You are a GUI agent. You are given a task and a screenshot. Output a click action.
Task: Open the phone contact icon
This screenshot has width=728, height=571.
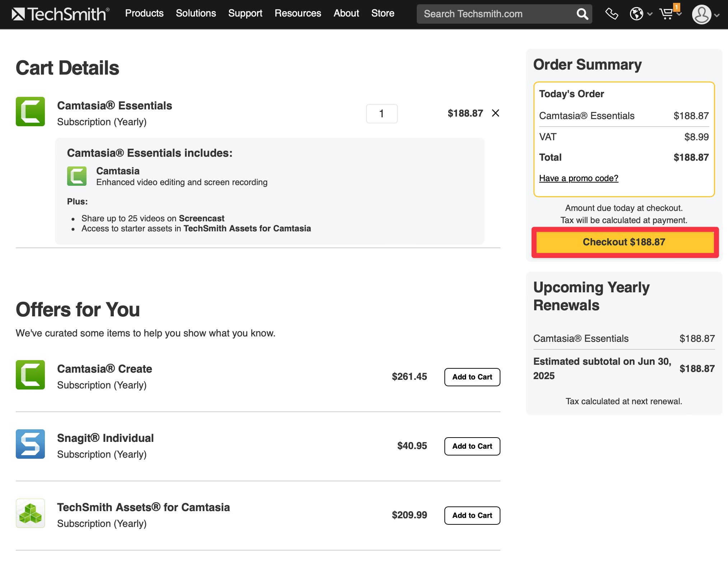tap(611, 14)
